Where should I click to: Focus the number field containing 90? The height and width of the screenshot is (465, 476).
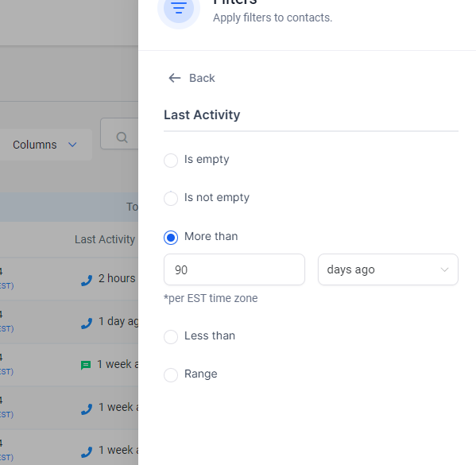(x=234, y=269)
